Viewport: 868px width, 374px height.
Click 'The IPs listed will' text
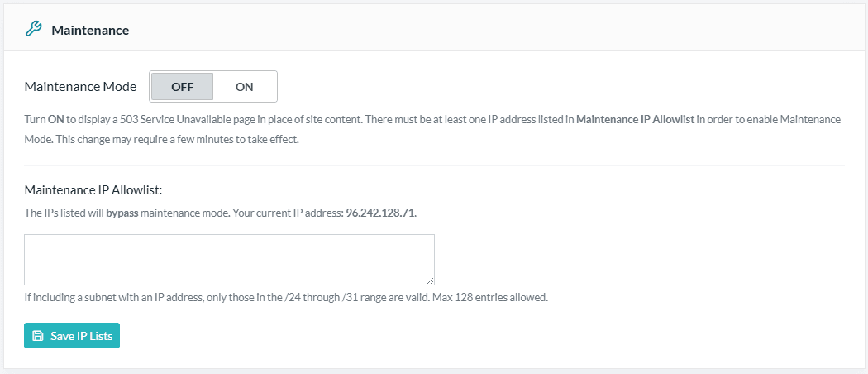(64, 213)
